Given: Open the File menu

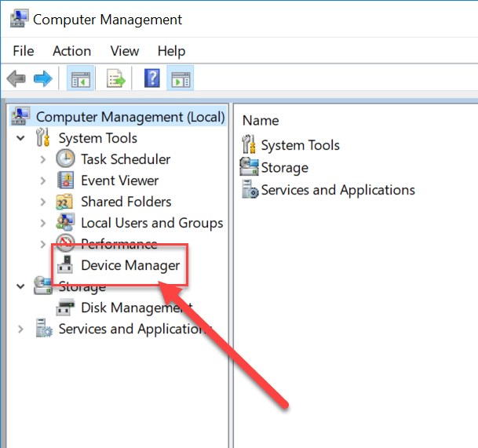Looking at the screenshot, I should (x=24, y=51).
